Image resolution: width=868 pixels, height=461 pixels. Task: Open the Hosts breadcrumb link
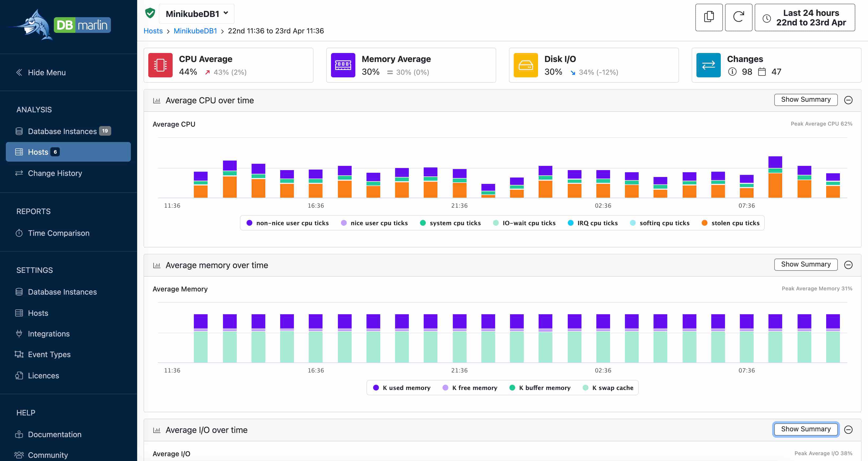153,30
